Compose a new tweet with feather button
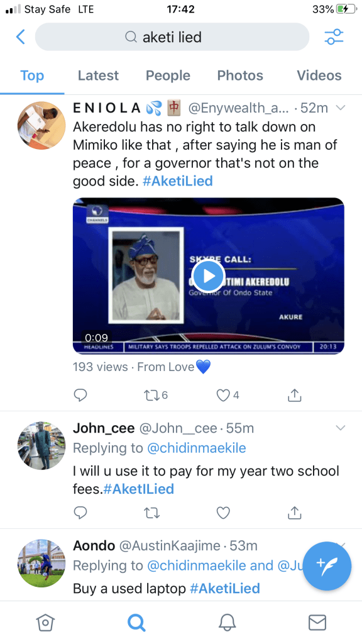This screenshot has width=362, height=644. point(327,566)
